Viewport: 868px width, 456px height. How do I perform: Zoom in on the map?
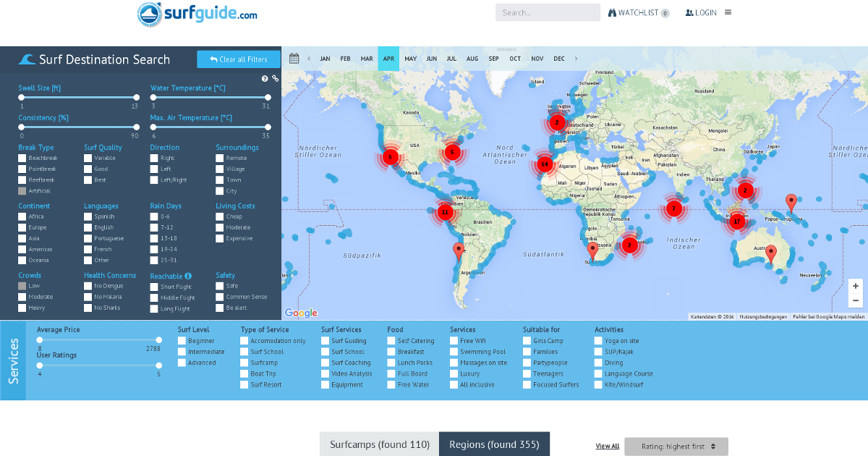[x=856, y=286]
